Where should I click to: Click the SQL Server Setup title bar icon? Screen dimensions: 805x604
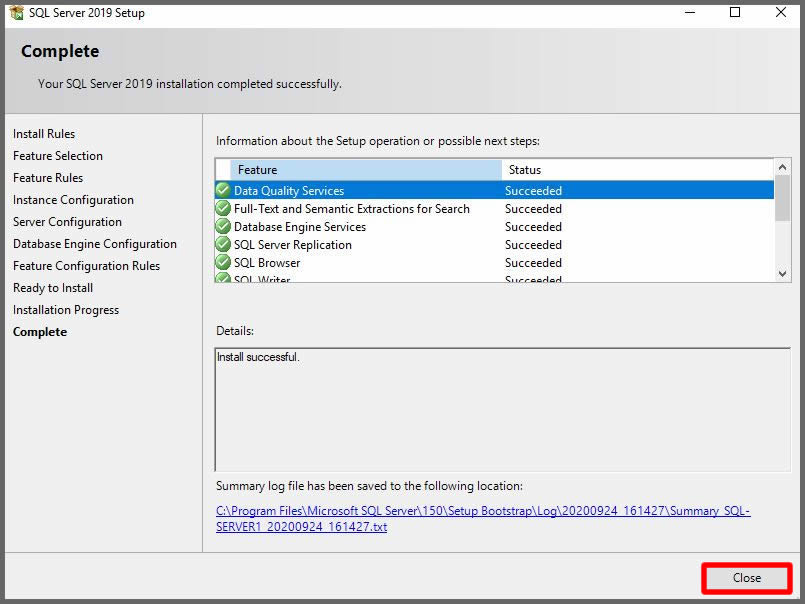pos(16,13)
